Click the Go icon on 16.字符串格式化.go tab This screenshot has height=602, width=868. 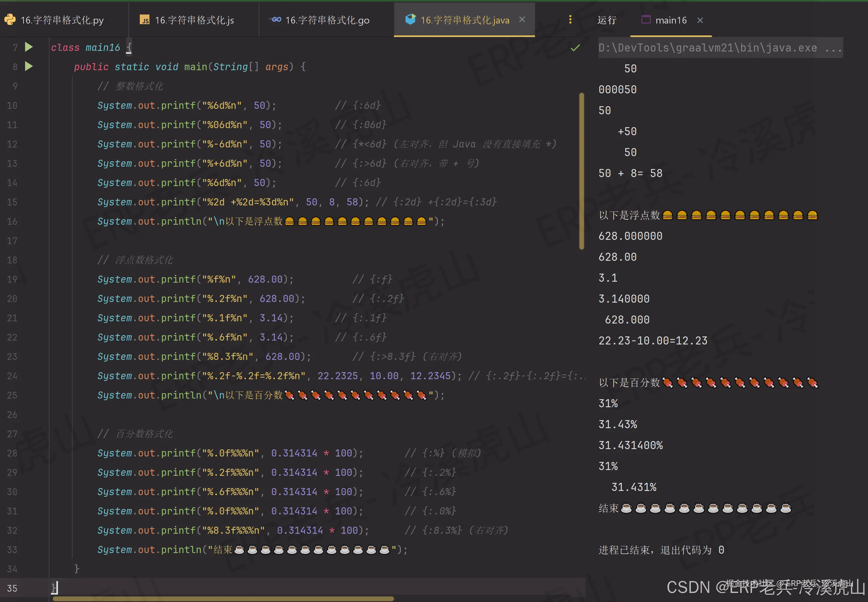(x=275, y=20)
